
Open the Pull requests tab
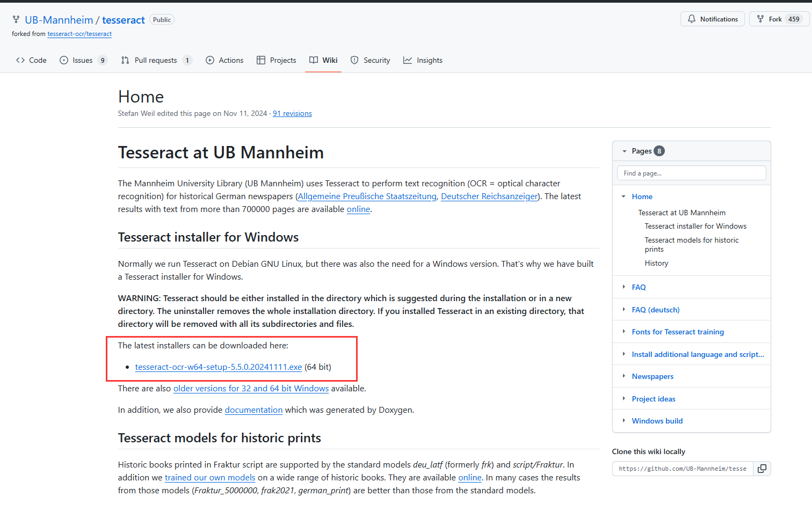[x=156, y=60]
